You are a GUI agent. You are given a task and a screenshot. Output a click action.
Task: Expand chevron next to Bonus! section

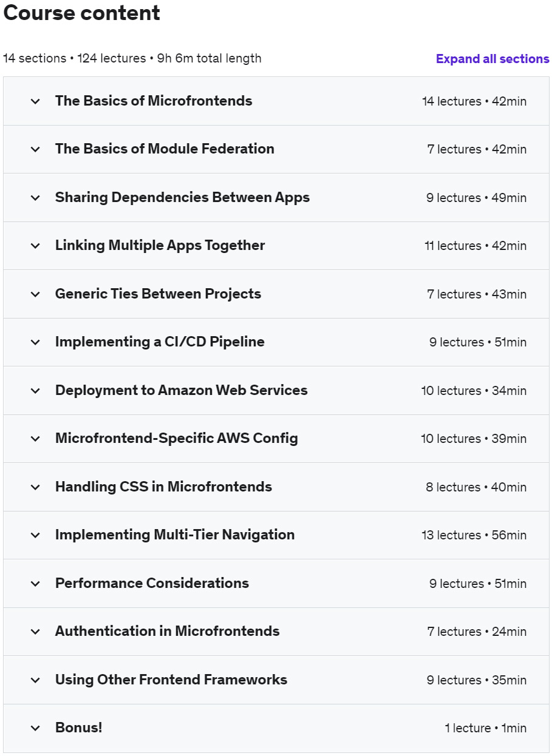click(x=35, y=728)
